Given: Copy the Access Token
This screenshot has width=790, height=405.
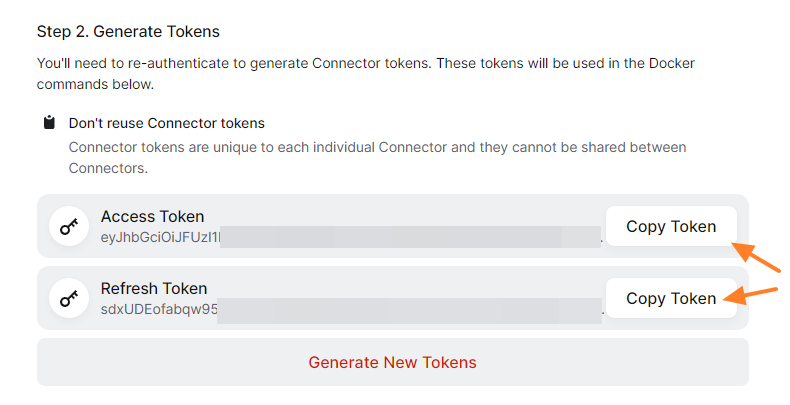Looking at the screenshot, I should 671,227.
